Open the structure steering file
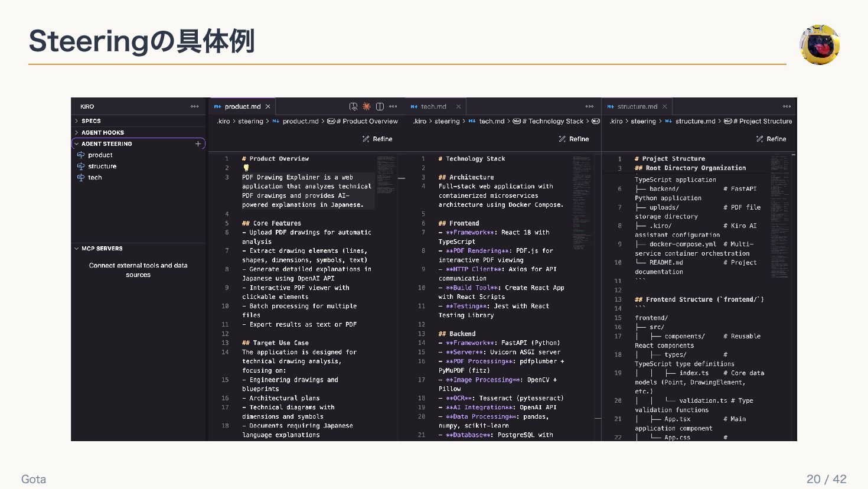868x489 pixels. tap(102, 166)
